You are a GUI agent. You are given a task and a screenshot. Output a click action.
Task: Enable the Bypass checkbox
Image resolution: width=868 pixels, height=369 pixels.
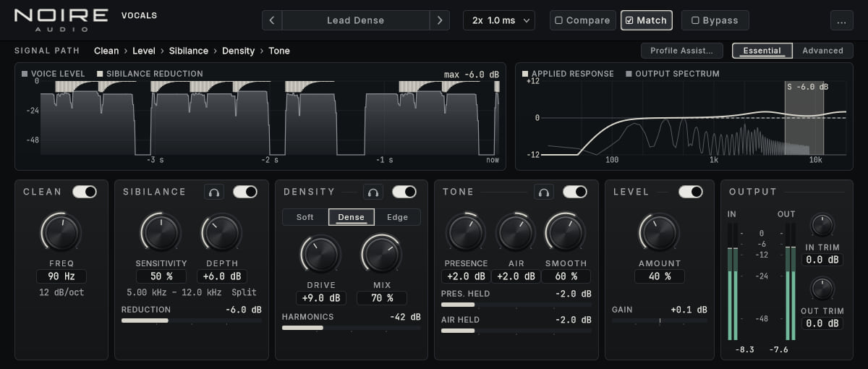click(715, 20)
